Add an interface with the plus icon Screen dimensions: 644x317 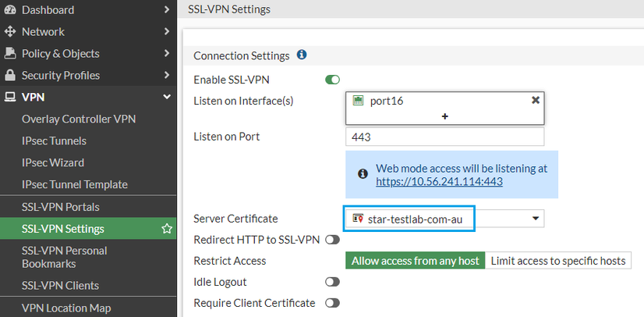(445, 116)
